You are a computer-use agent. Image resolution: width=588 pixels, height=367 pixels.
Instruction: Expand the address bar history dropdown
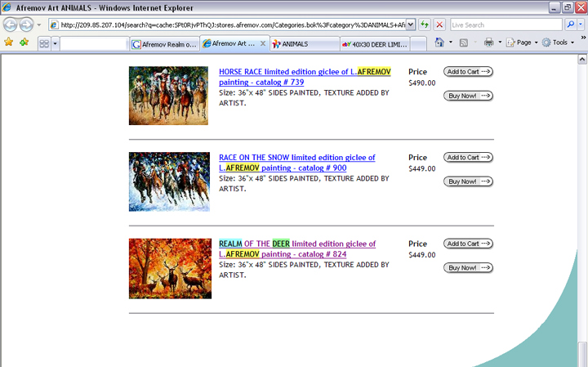coord(411,25)
